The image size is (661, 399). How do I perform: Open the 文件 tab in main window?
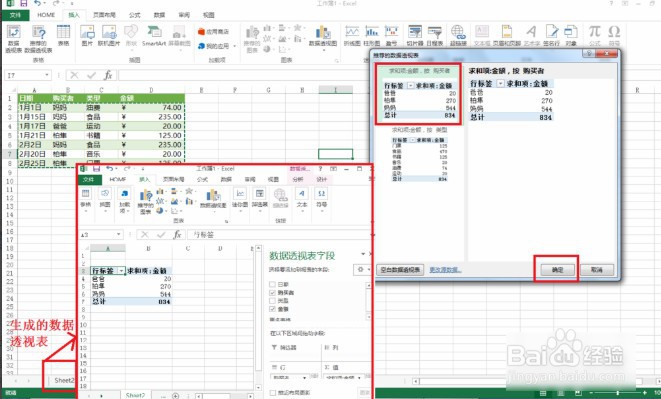15,15
